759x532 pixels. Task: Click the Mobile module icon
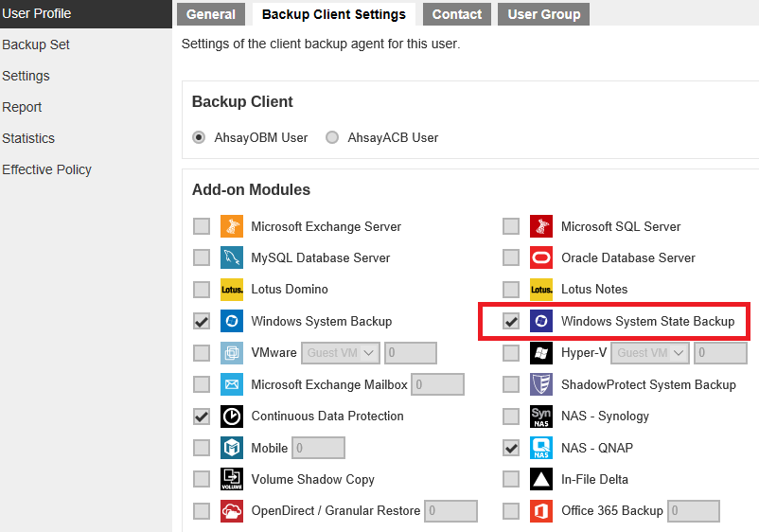point(231,448)
